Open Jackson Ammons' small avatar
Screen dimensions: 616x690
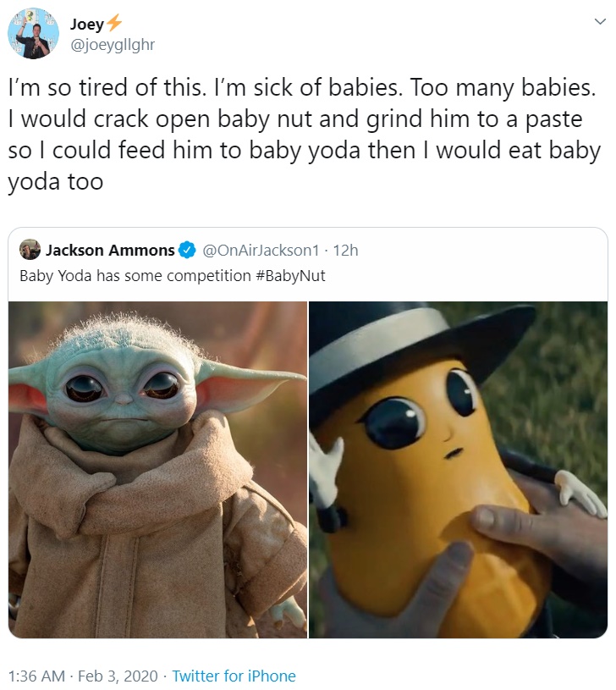pyautogui.click(x=30, y=250)
